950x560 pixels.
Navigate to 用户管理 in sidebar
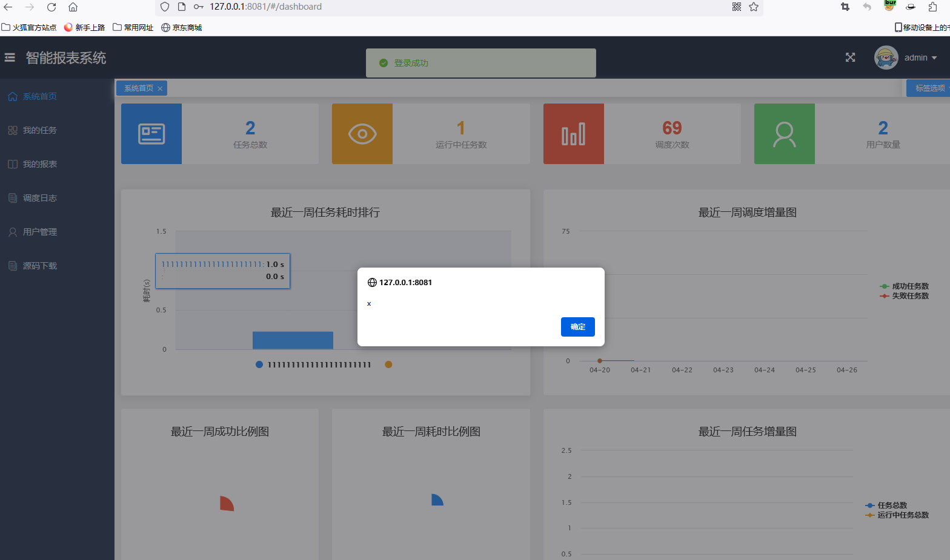(57, 232)
